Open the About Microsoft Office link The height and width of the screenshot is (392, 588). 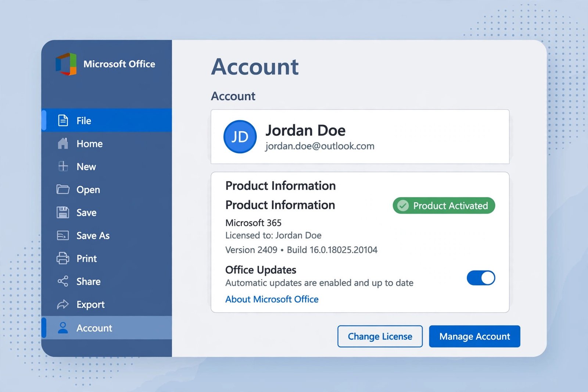click(x=272, y=299)
